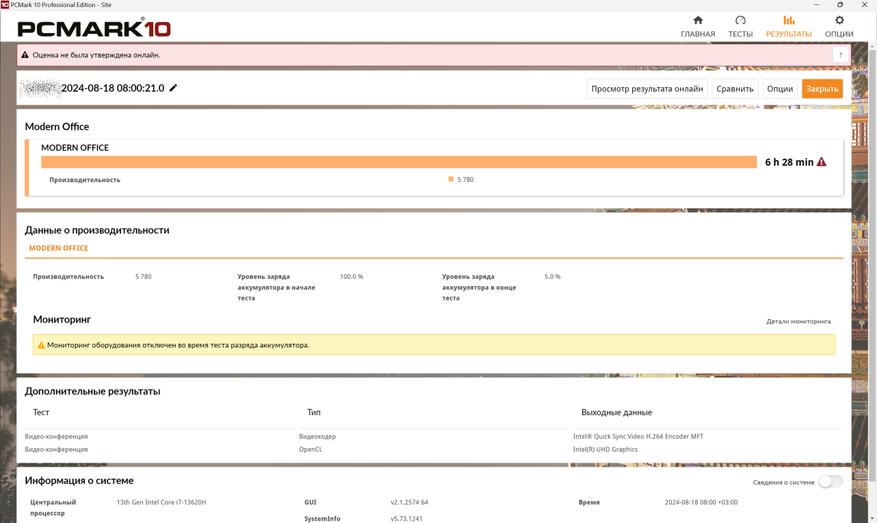Open Детали мониторинга link

tap(798, 321)
